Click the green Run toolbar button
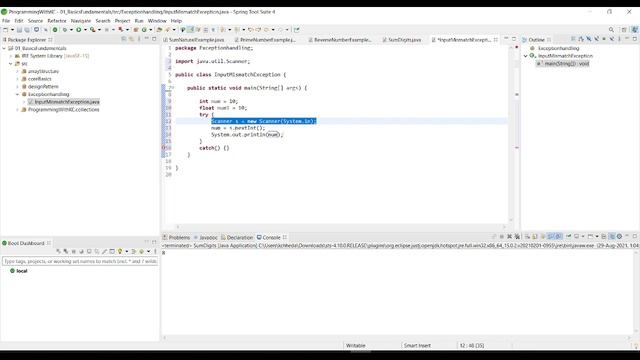The image size is (640, 360). (79, 30)
